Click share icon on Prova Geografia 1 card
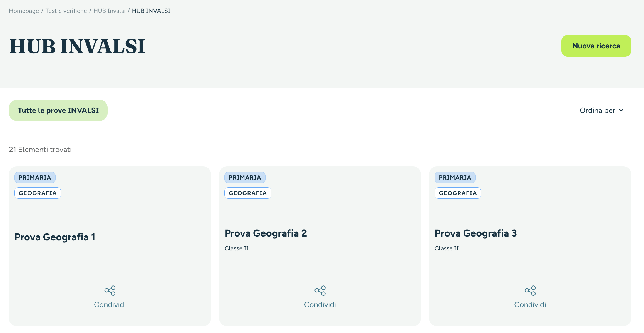 click(110, 290)
